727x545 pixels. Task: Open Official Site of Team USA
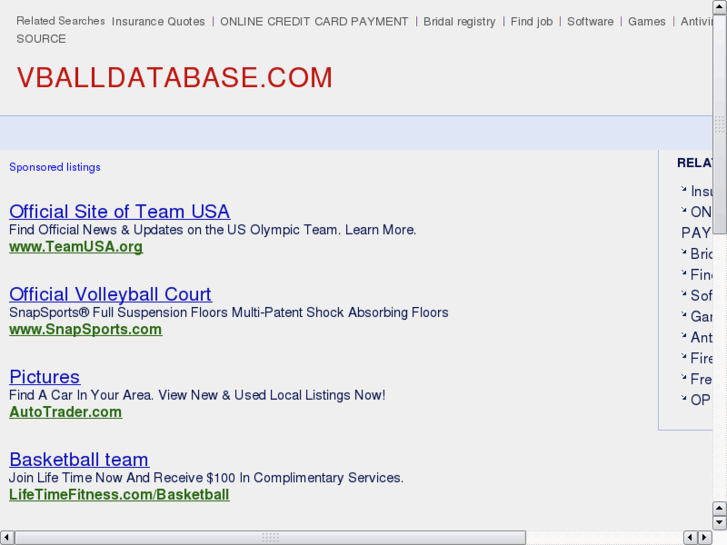pyautogui.click(x=120, y=212)
